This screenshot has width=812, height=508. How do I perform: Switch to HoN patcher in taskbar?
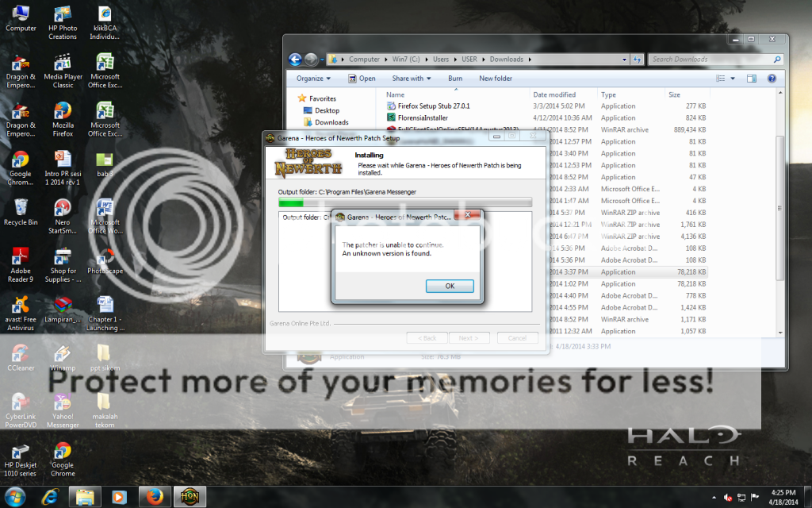[190, 498]
